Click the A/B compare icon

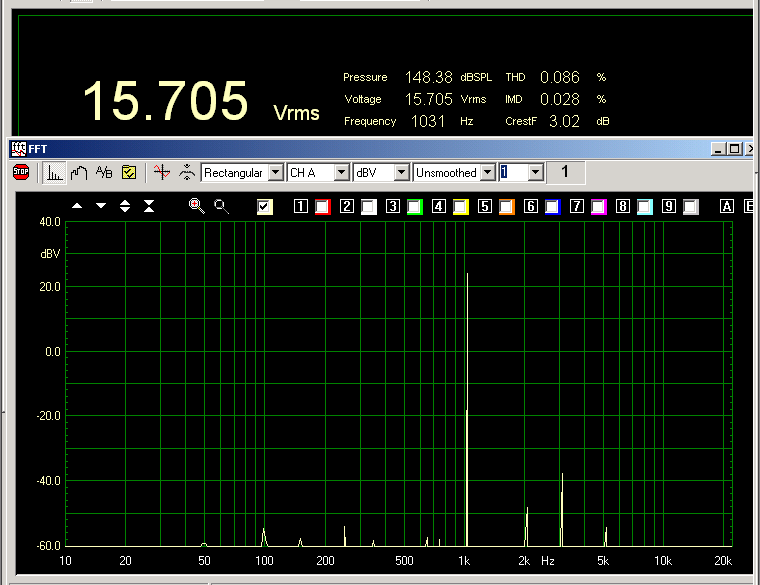pyautogui.click(x=104, y=173)
